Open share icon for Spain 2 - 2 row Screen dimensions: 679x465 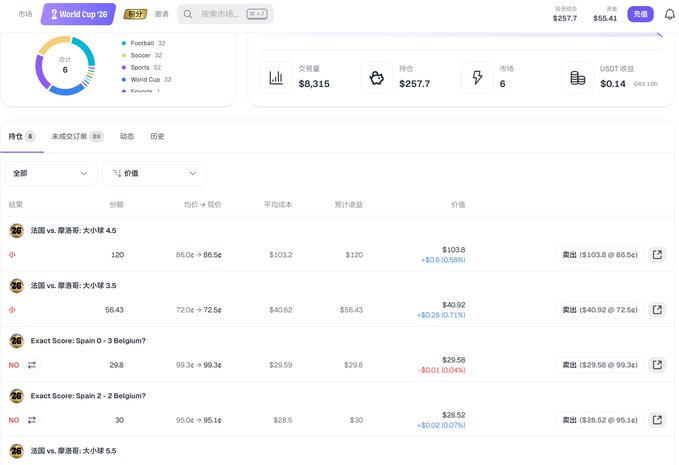point(657,420)
